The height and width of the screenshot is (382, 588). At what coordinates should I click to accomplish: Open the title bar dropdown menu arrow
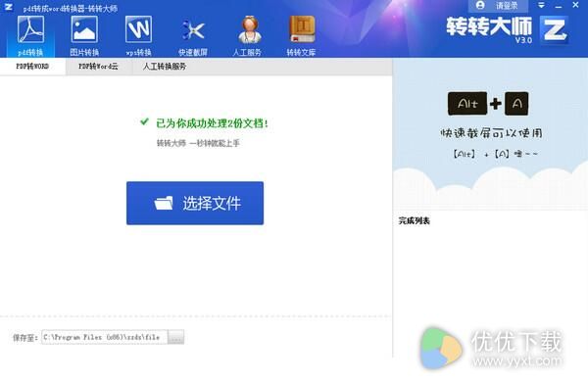[541, 5]
